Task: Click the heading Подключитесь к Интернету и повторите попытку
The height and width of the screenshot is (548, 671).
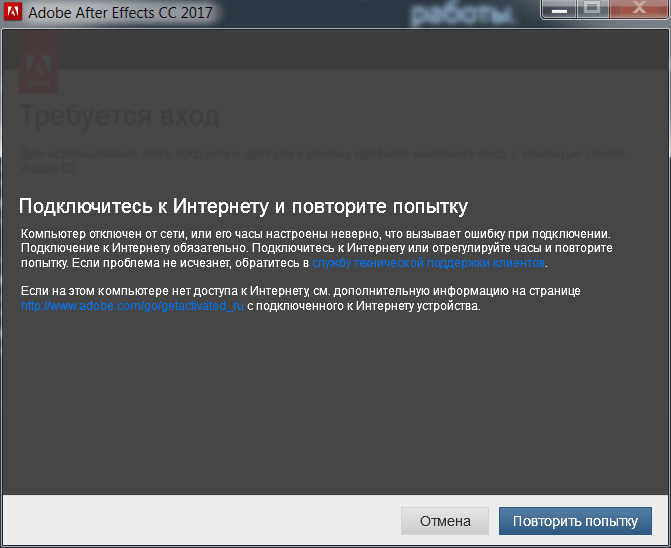Action: coord(243,206)
